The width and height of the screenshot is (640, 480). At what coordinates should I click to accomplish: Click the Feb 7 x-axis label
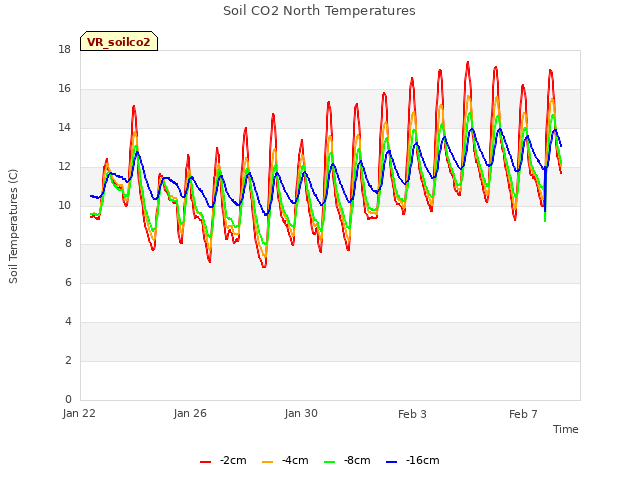(523, 414)
